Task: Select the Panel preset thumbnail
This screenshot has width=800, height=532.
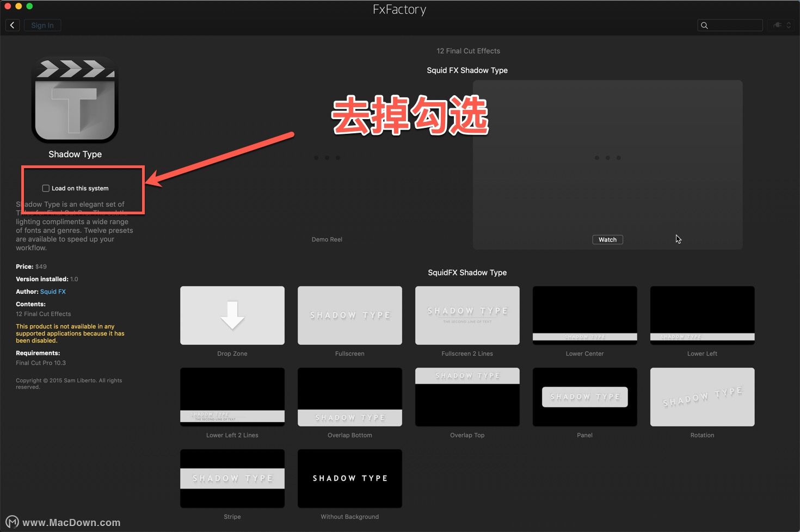Action: [585, 397]
